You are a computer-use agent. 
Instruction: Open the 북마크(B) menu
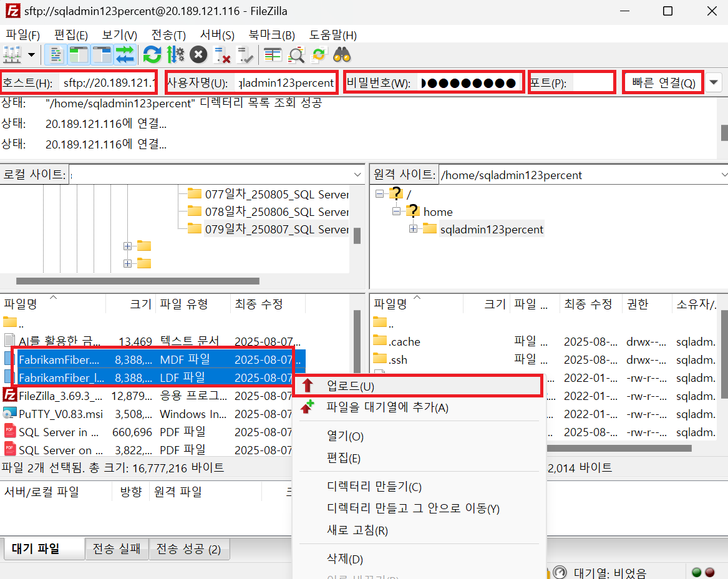(271, 35)
